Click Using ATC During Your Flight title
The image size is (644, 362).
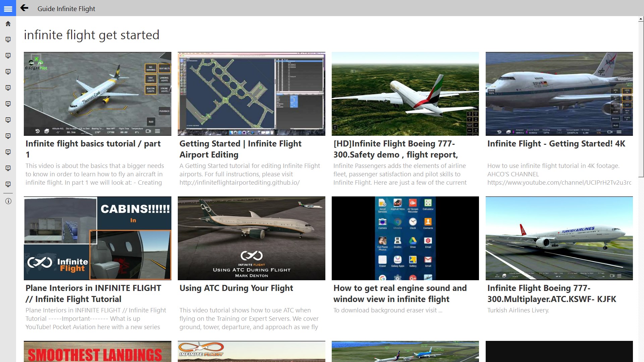pos(236,288)
